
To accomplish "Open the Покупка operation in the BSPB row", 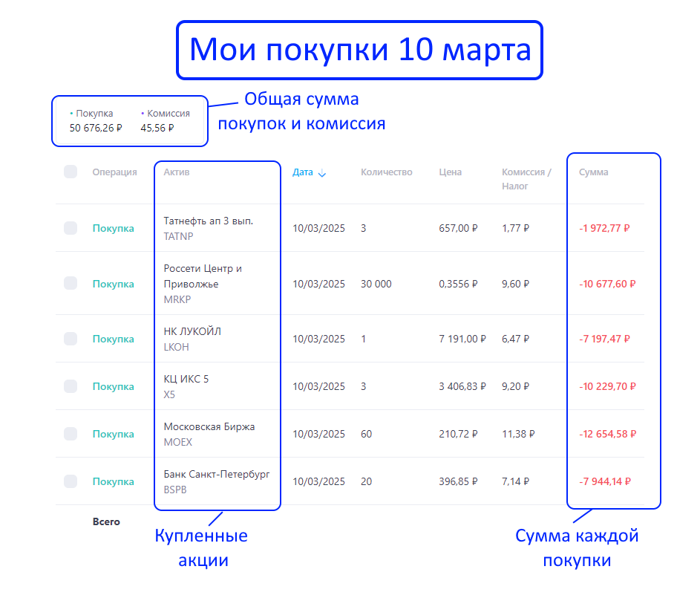I will click(114, 481).
